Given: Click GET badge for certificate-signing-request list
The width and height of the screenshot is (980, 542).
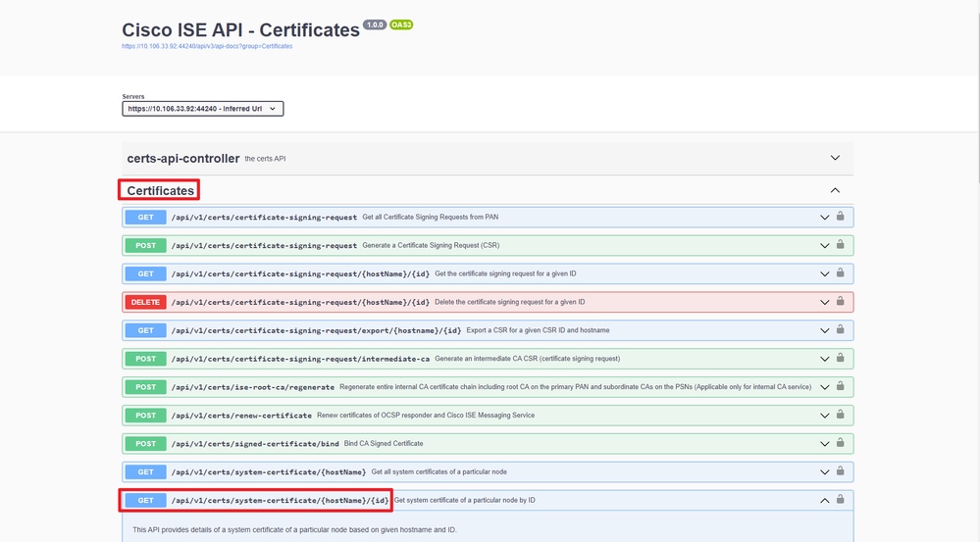Looking at the screenshot, I should [145, 218].
